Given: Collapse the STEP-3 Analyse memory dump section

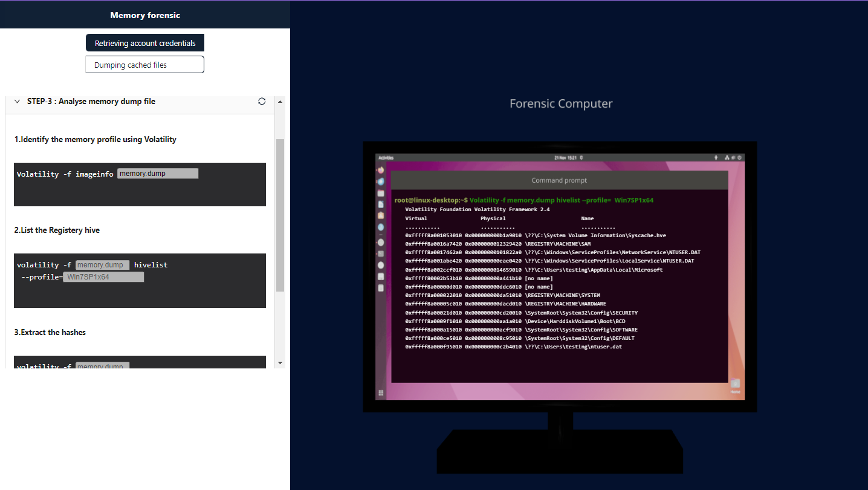Looking at the screenshot, I should pos(17,102).
